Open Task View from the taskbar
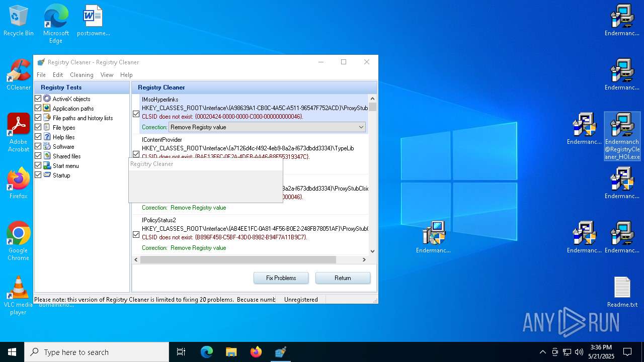This screenshot has width=644, height=362. click(x=181, y=352)
